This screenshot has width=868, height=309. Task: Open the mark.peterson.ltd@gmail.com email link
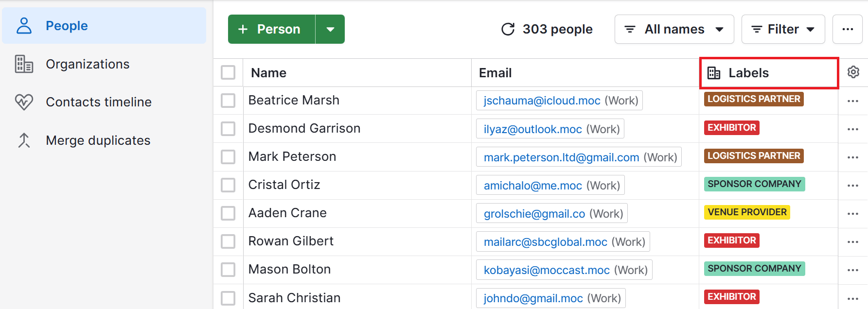coord(561,157)
